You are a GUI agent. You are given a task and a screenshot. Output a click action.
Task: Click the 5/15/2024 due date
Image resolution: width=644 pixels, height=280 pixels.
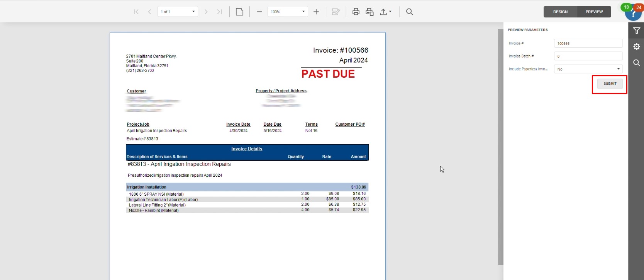(x=273, y=131)
